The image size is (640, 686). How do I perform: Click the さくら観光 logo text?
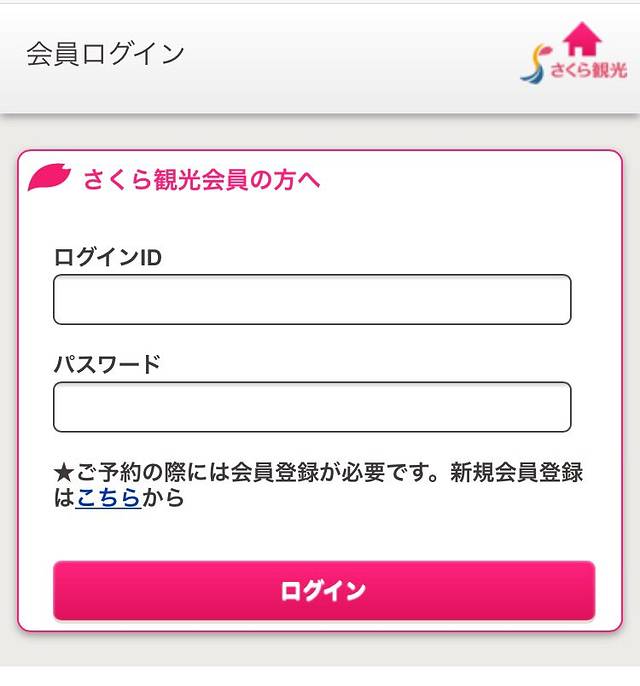pos(588,72)
